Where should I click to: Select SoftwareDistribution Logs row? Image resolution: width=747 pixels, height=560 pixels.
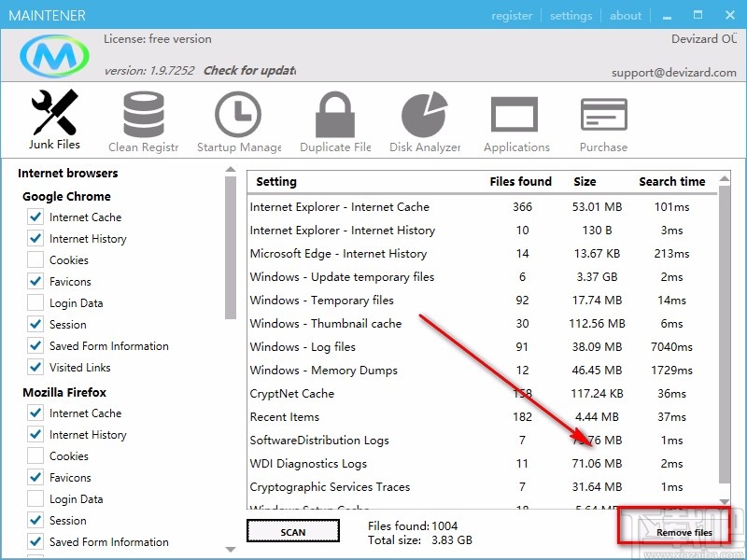(483, 440)
